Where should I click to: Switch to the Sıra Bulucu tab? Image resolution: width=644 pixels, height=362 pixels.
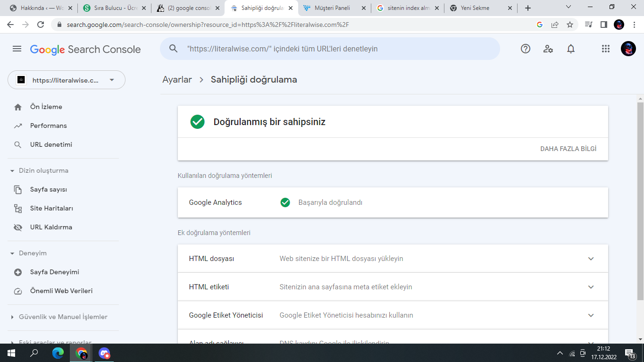[115, 8]
